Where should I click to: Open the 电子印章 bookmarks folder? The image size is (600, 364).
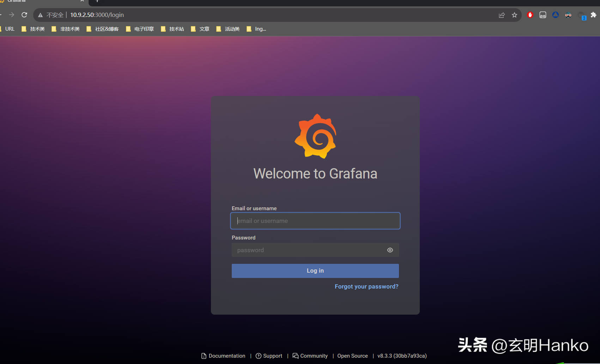(140, 29)
